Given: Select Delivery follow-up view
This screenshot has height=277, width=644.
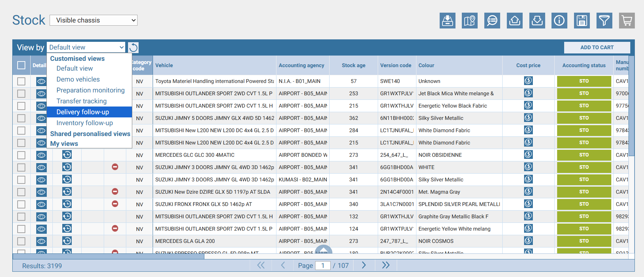Looking at the screenshot, I should pyautogui.click(x=89, y=112).
